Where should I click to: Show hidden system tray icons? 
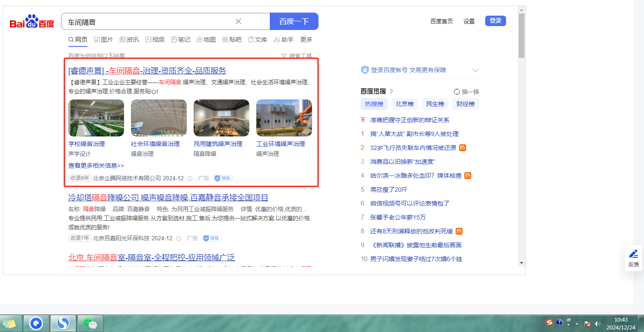pos(577,324)
